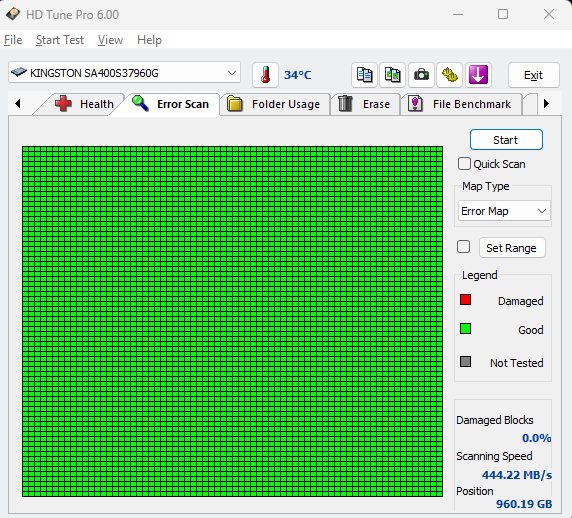Click the Set Range button
The height and width of the screenshot is (518, 572).
pos(512,248)
